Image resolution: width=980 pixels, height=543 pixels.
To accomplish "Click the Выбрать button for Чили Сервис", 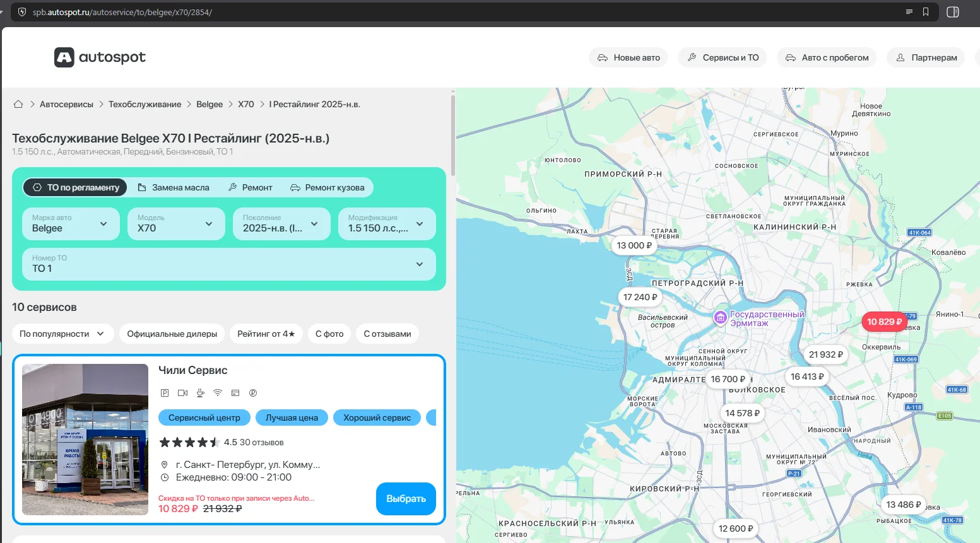I will point(406,499).
